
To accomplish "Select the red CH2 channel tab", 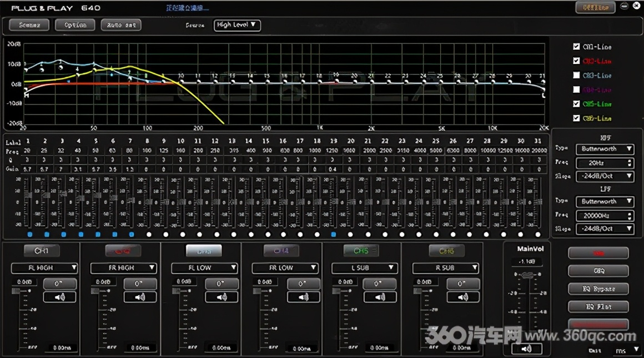I will pos(123,250).
